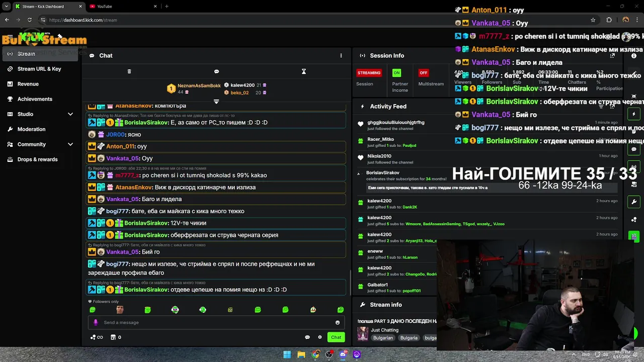This screenshot has height=362, width=644.
Task: Expand the Studio submenu chevron
Action: (x=70, y=114)
